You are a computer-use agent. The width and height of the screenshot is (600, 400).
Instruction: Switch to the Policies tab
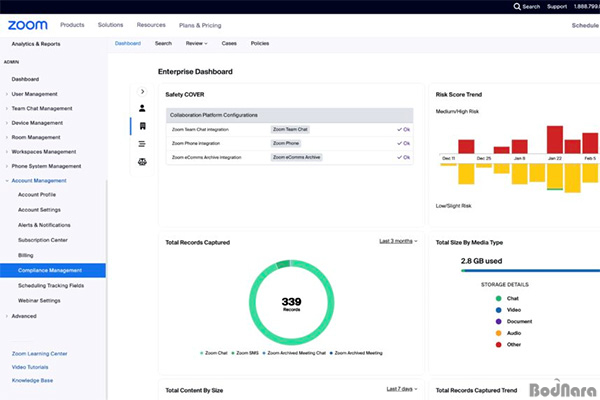pyautogui.click(x=260, y=43)
